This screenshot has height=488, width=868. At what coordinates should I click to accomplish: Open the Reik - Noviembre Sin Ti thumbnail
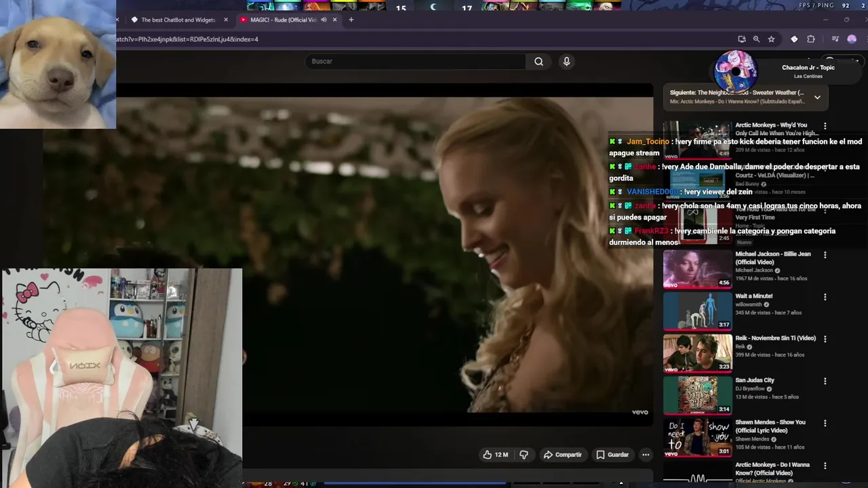point(698,353)
